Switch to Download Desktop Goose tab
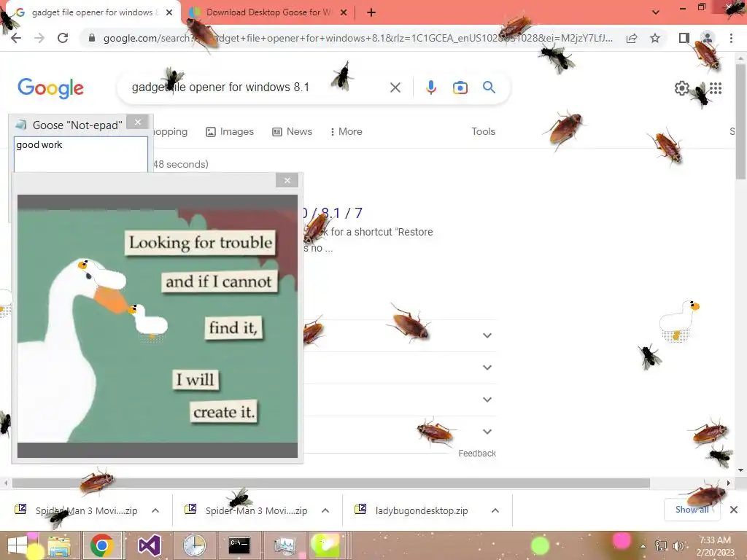747x560 pixels. click(268, 12)
